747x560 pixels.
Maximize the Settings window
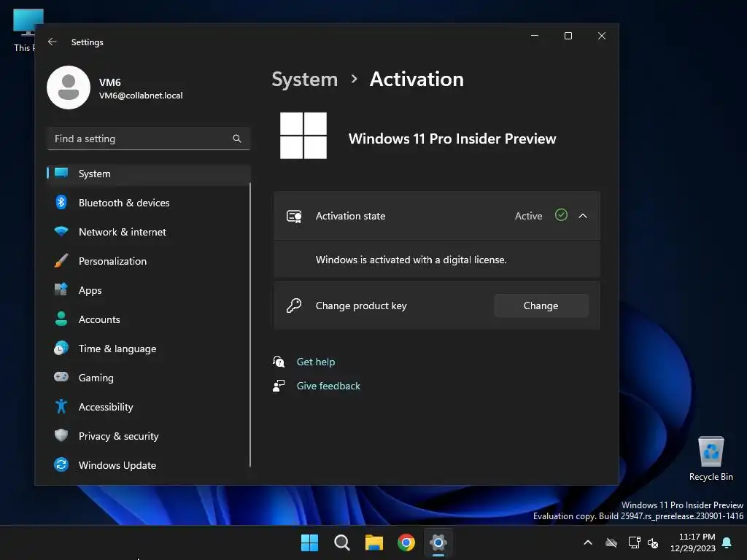[568, 36]
